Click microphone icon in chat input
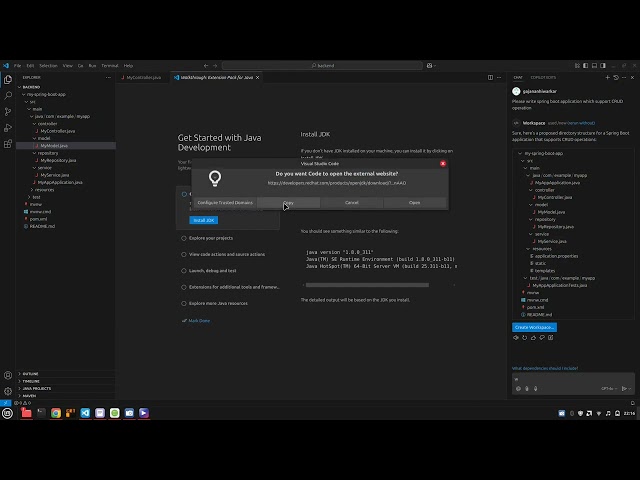 coord(536,389)
